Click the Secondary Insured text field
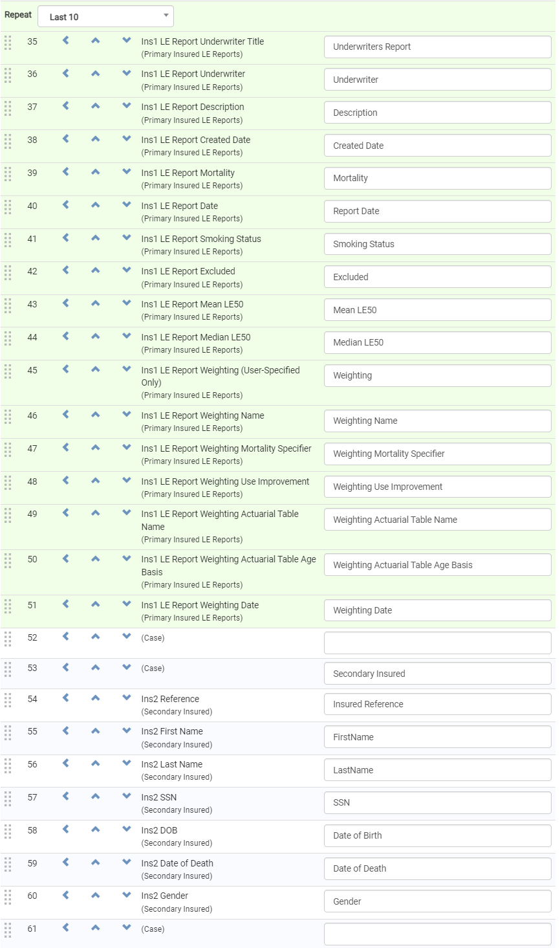This screenshot has width=560, height=948. 437,674
